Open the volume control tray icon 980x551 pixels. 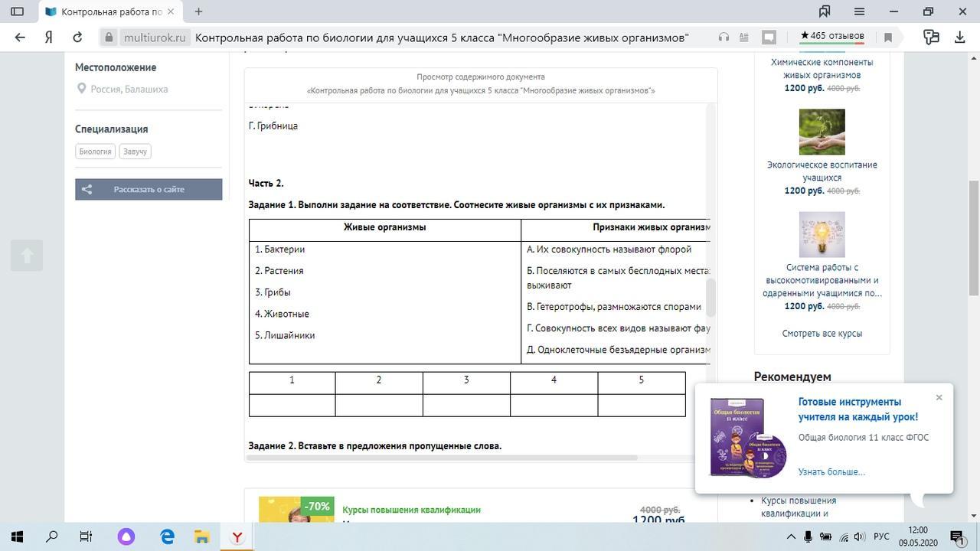(859, 536)
